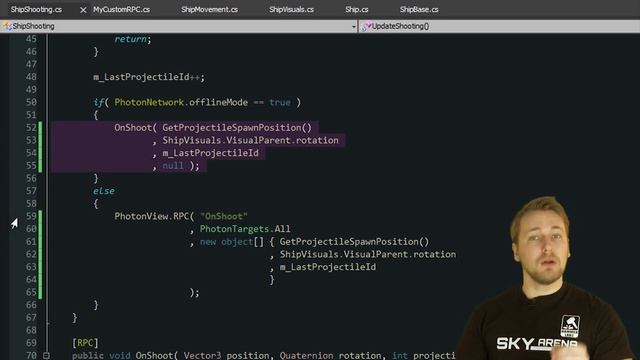Screen dimensions: 640x360
Task: Click line number 52 in the gutter
Action: [x=31, y=127]
